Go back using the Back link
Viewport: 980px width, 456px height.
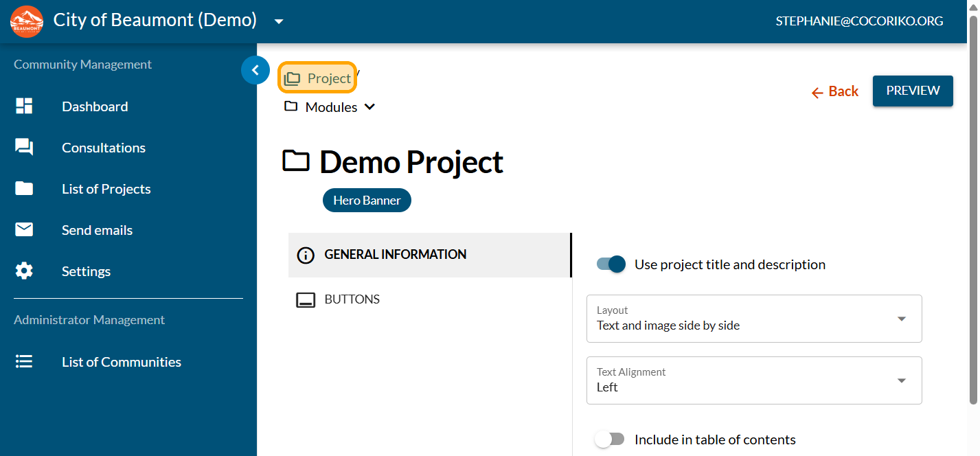(834, 91)
